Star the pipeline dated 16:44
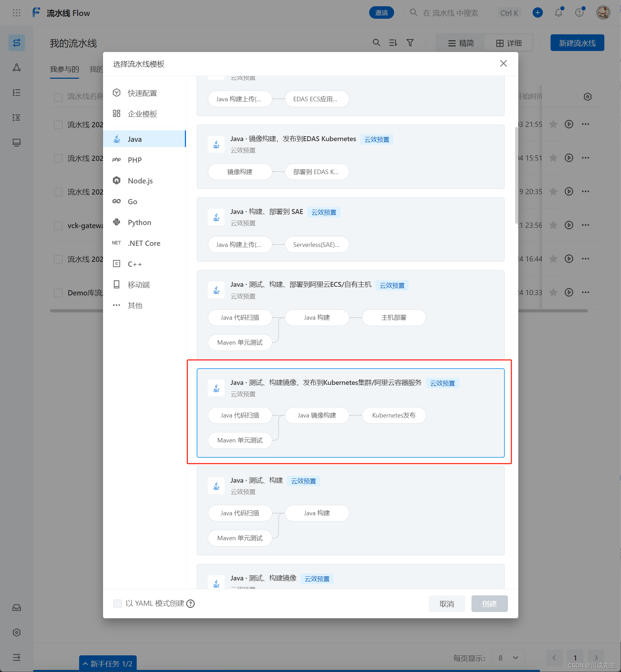Image resolution: width=621 pixels, height=672 pixels. [553, 259]
